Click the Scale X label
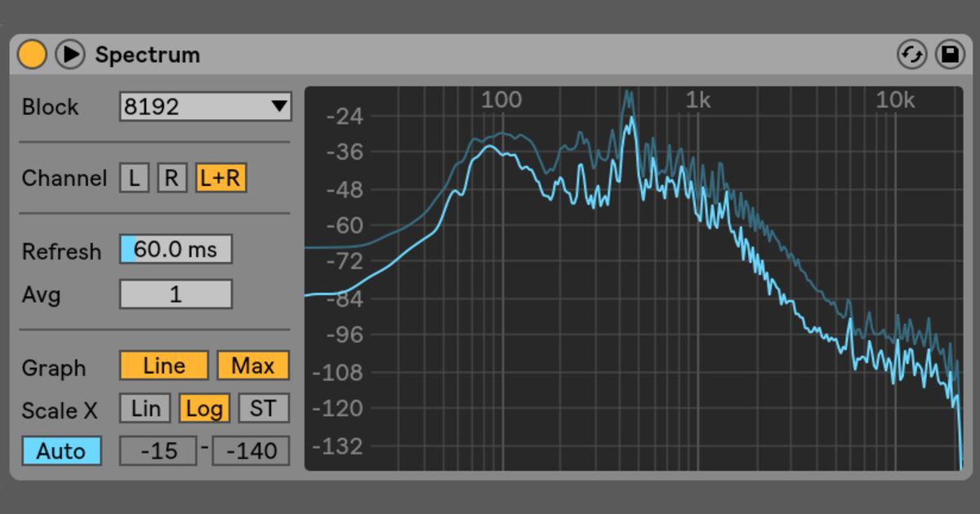Viewport: 980px width, 514px height. [x=60, y=410]
